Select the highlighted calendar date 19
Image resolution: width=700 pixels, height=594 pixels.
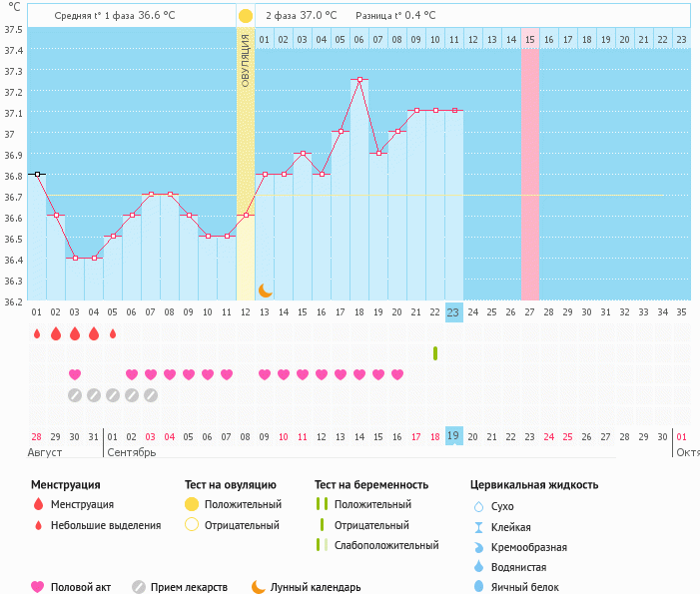point(453,435)
